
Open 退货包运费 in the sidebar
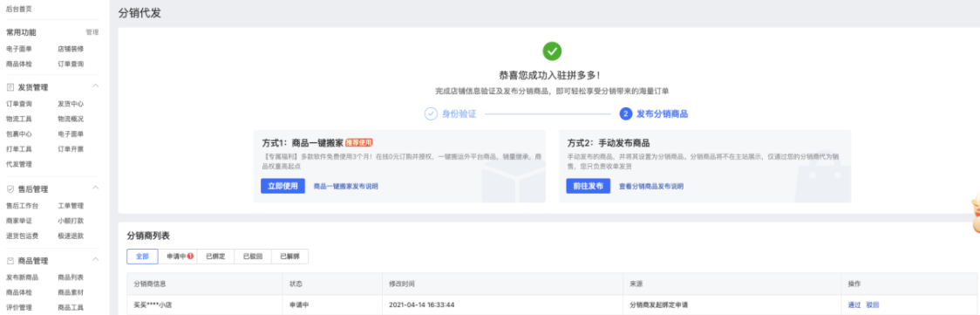(x=22, y=236)
